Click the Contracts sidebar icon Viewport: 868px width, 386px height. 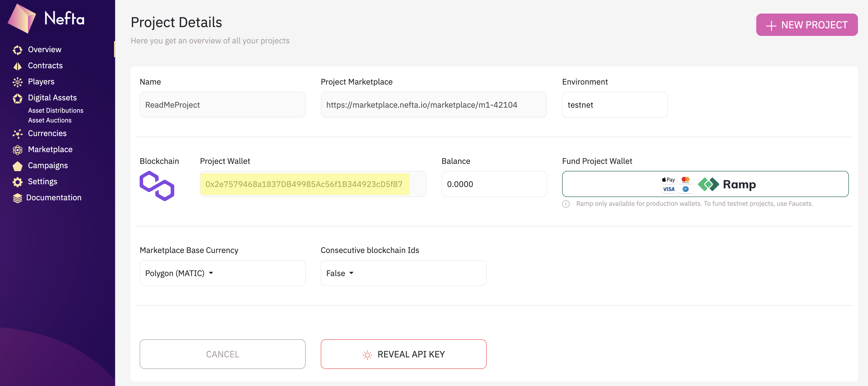tap(18, 66)
